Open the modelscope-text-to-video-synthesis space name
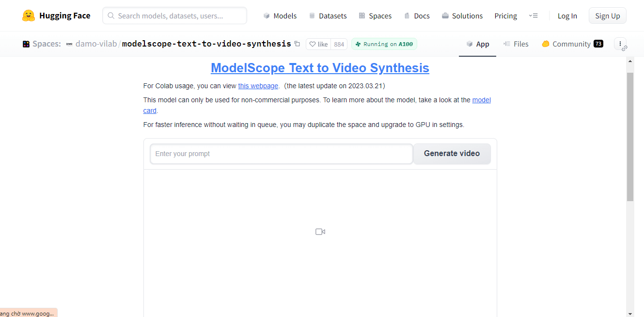644x317 pixels. 206,44
